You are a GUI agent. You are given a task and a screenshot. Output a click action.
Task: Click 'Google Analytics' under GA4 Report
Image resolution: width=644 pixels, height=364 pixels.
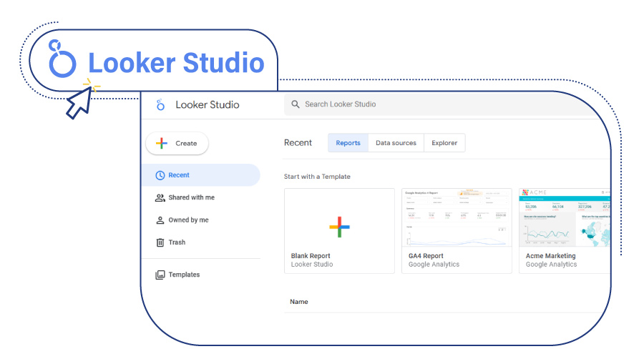tap(434, 265)
